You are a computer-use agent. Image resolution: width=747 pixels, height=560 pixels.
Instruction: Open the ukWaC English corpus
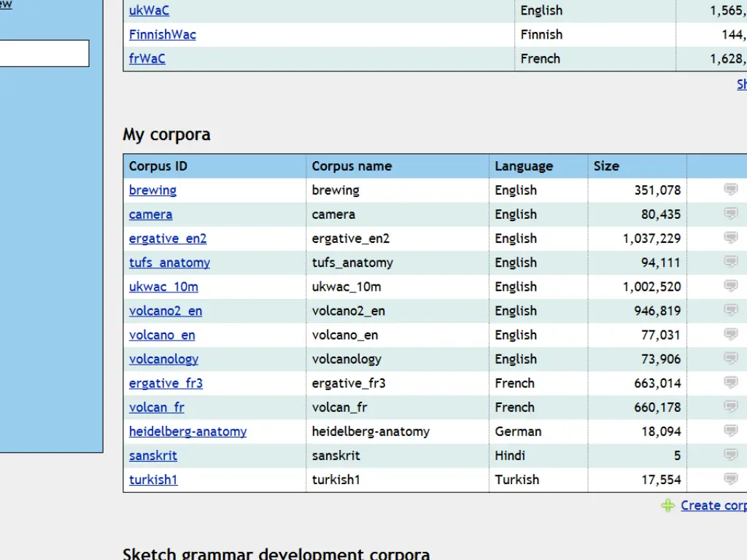[x=149, y=10]
